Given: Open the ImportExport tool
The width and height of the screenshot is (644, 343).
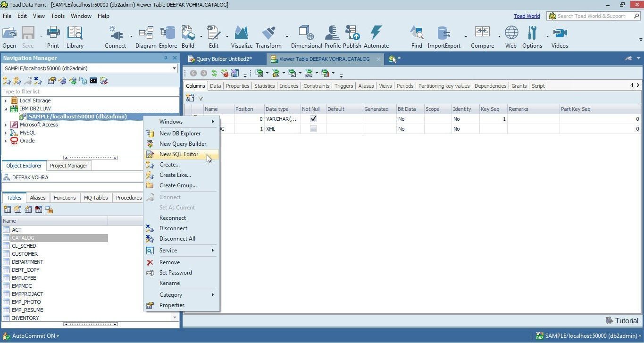Looking at the screenshot, I should click(444, 37).
